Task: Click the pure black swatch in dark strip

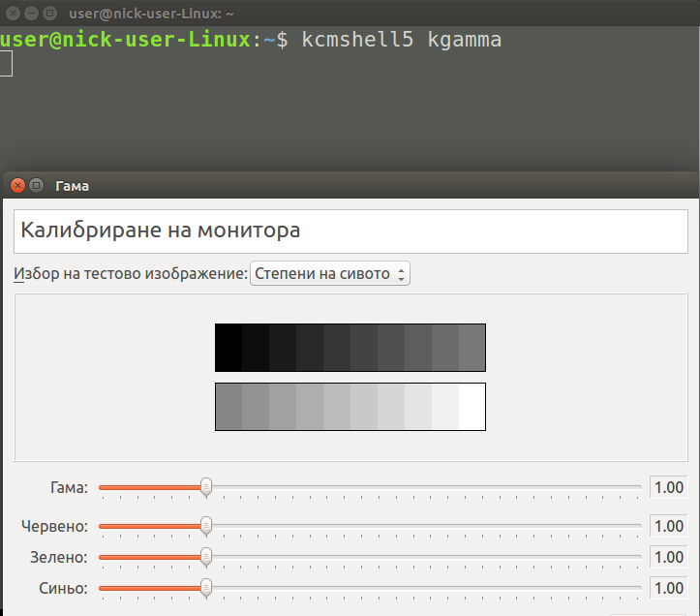Action: click(228, 348)
